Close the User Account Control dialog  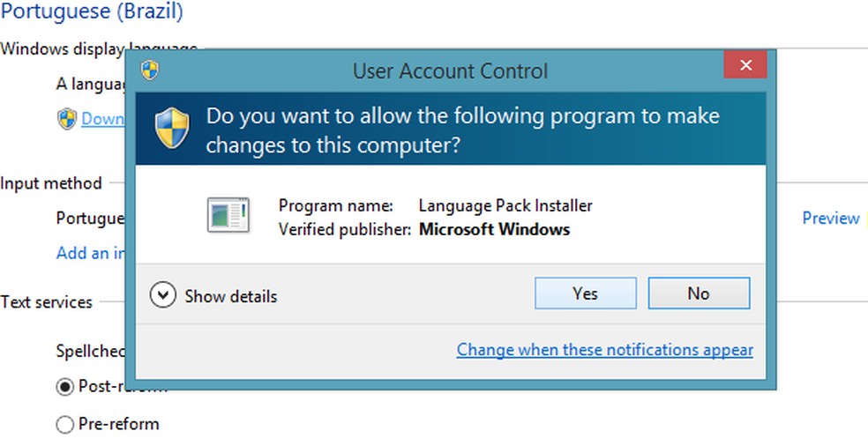(745, 65)
